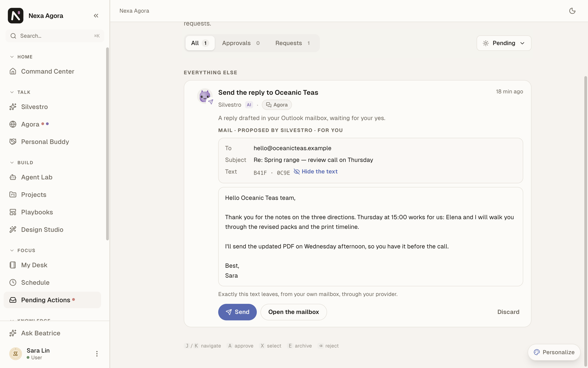Open Sara Lin's three-dot menu
The height and width of the screenshot is (368, 588).
click(97, 354)
